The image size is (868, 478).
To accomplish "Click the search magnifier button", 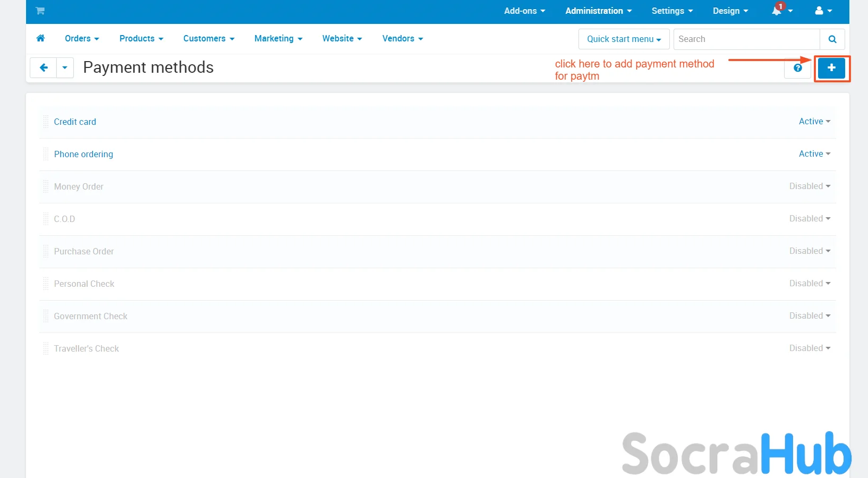I will [832, 39].
